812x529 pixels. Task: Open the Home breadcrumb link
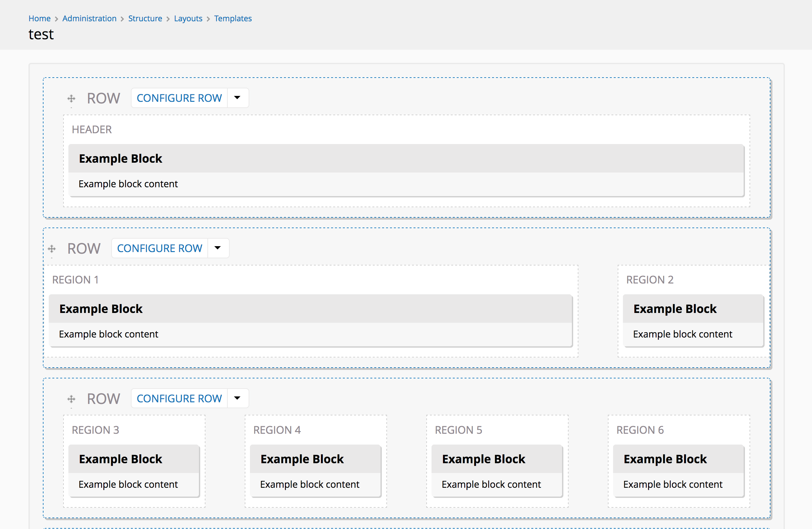(39, 18)
